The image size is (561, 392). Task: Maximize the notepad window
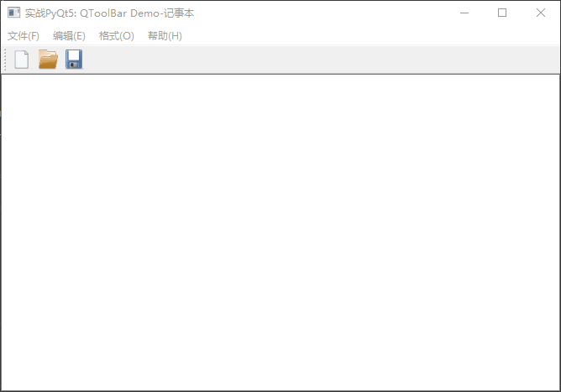click(502, 13)
